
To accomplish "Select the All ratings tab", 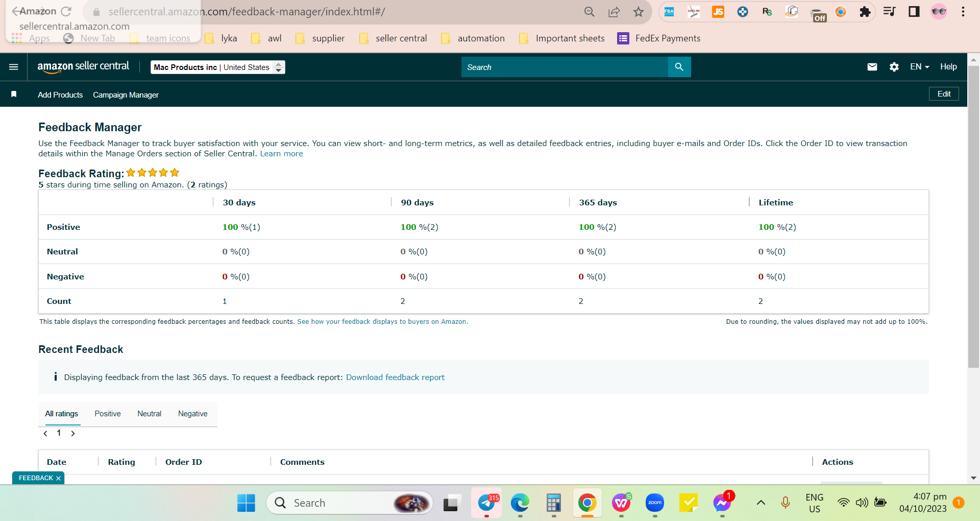I will pyautogui.click(x=62, y=414).
